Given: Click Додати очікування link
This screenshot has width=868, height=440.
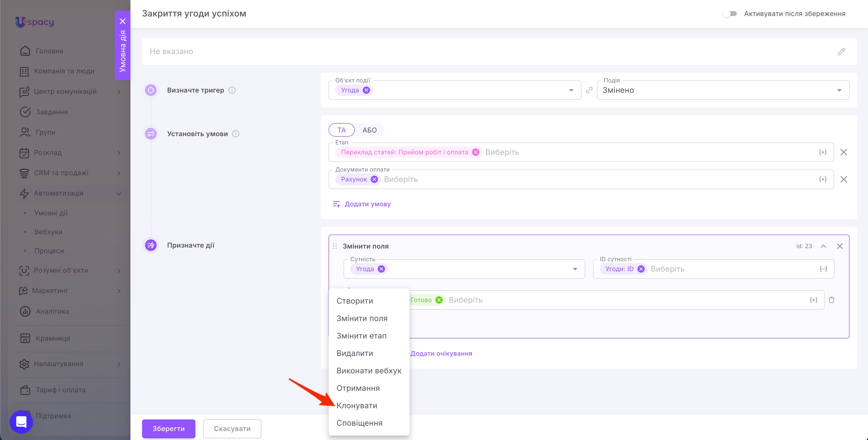Looking at the screenshot, I should (x=441, y=354).
